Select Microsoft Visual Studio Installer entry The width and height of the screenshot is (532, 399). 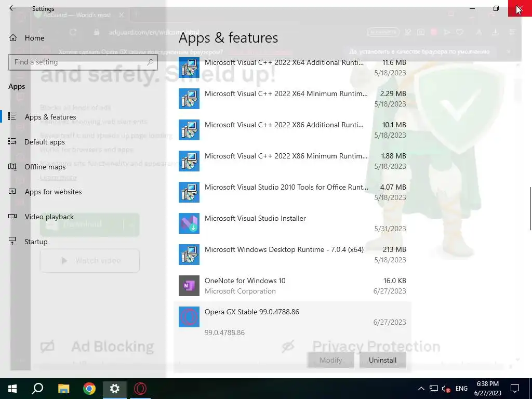point(292,223)
